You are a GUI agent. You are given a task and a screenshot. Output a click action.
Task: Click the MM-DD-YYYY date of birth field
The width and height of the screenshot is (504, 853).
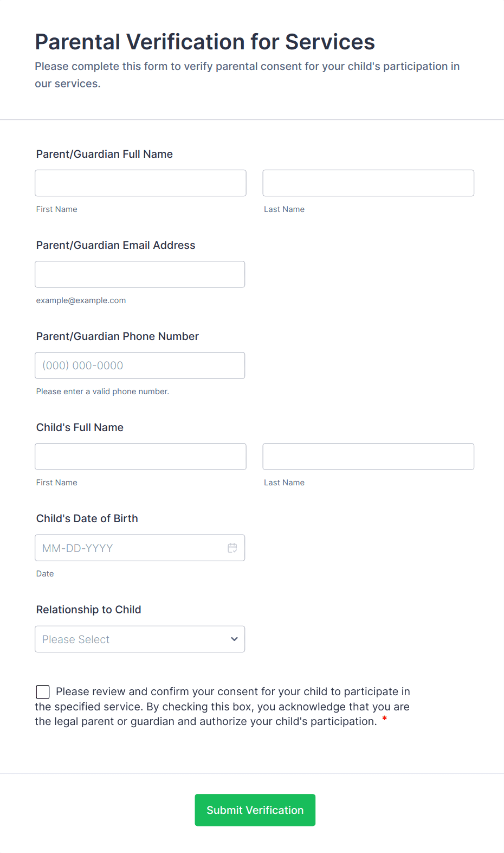(x=130, y=548)
